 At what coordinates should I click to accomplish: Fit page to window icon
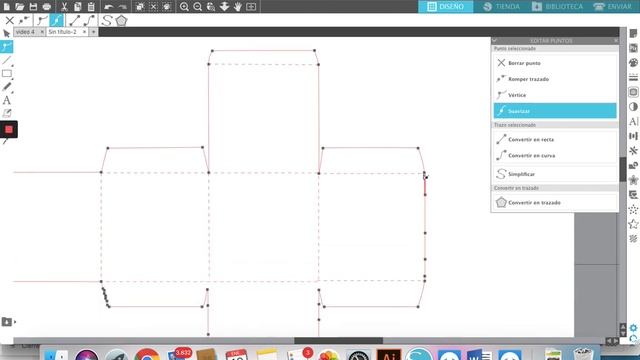[x=251, y=7]
